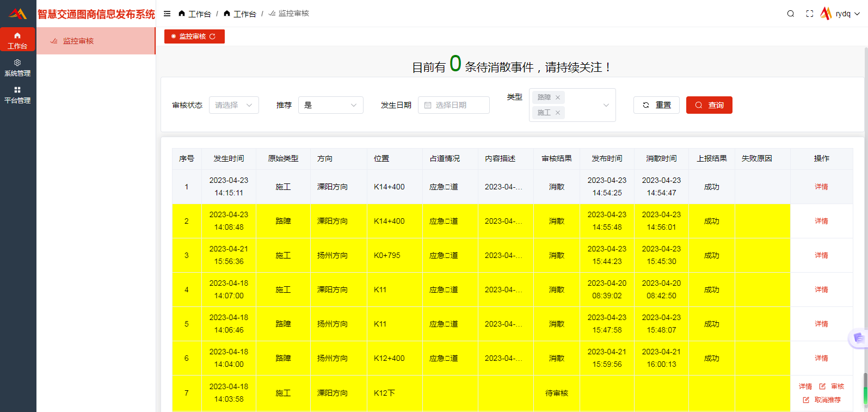The height and width of the screenshot is (412, 868).
Task: Click the 选择日期 date input field
Action: tap(454, 105)
